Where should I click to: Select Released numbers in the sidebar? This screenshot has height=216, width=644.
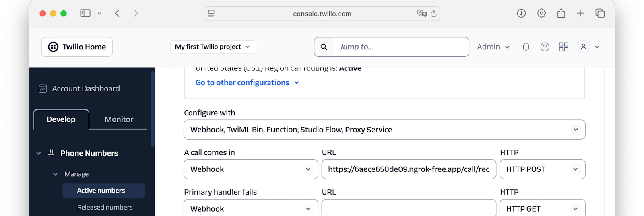[105, 208]
